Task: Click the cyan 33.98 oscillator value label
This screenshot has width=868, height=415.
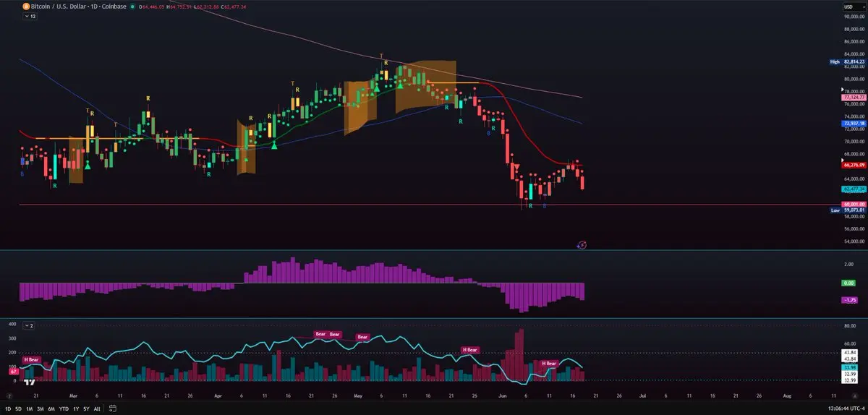Action: click(849, 367)
